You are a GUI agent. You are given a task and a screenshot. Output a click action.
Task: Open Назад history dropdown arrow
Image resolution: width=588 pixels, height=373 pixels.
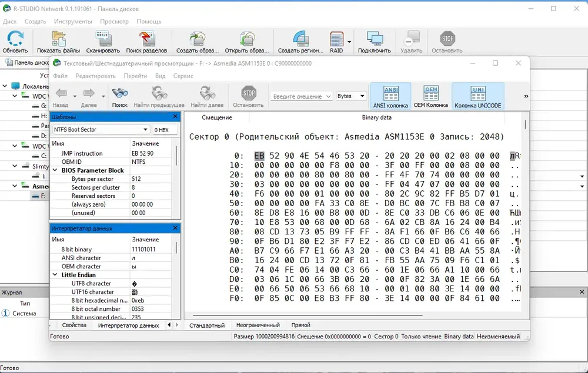tap(75, 96)
